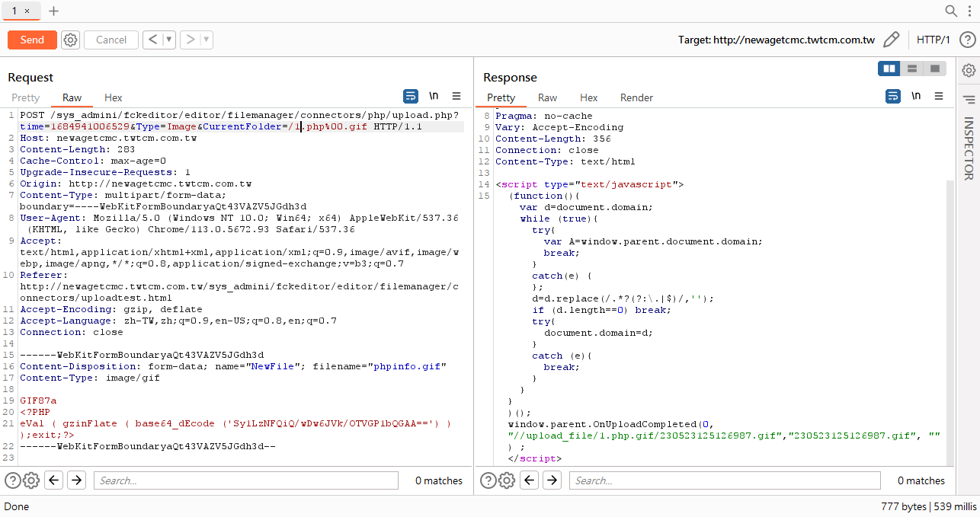
Task: Jump to next match in Response
Action: point(552,480)
